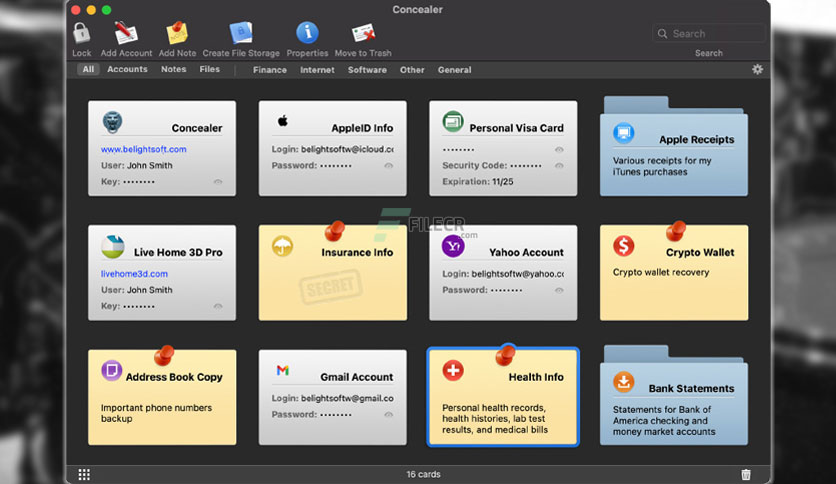The height and width of the screenshot is (484, 836).
Task: Click the Gmail Account card title
Action: coord(357,377)
